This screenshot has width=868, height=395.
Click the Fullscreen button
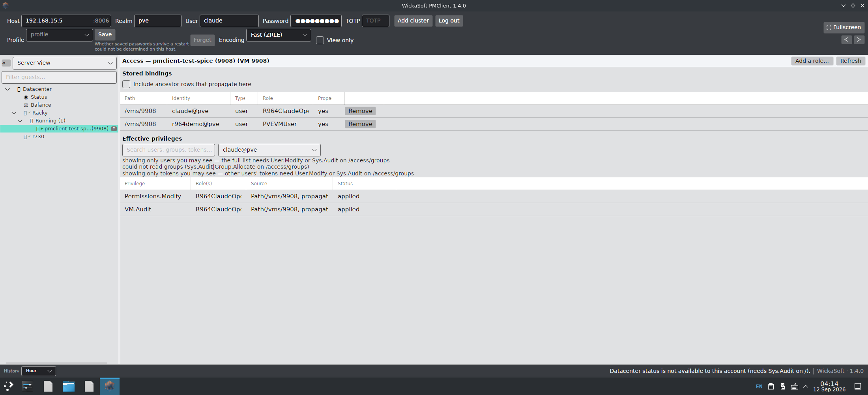click(x=844, y=27)
